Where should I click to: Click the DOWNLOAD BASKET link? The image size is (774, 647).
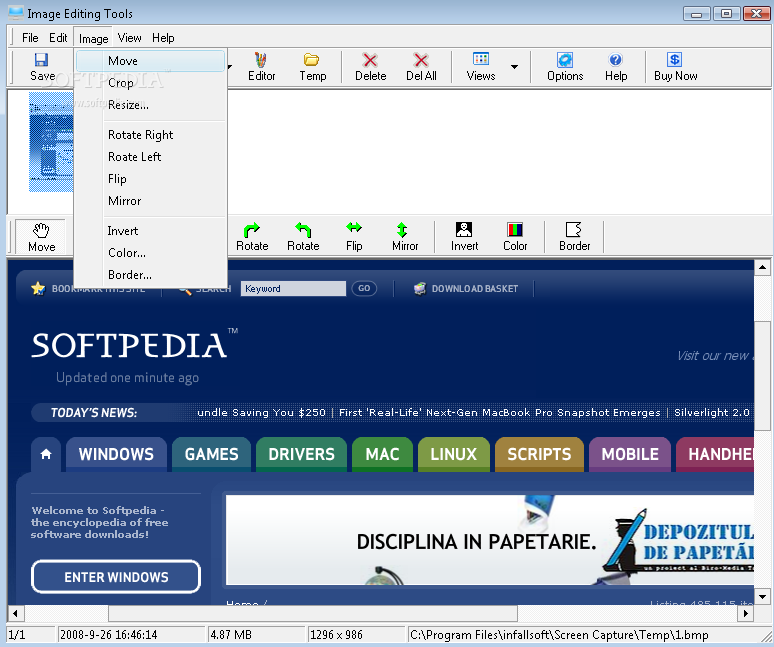474,289
